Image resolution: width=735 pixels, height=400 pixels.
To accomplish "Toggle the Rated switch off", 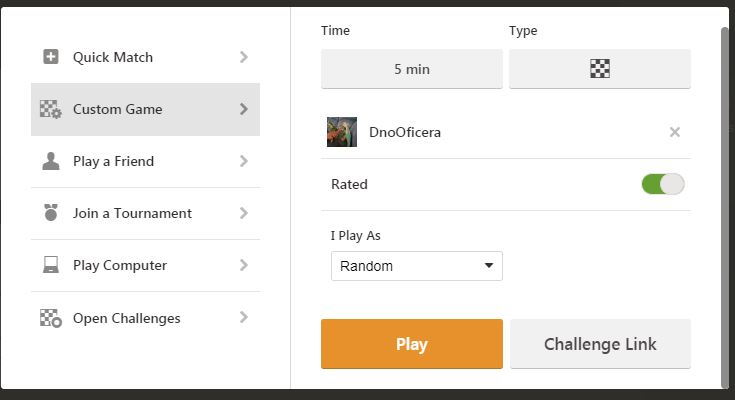I will tap(663, 184).
